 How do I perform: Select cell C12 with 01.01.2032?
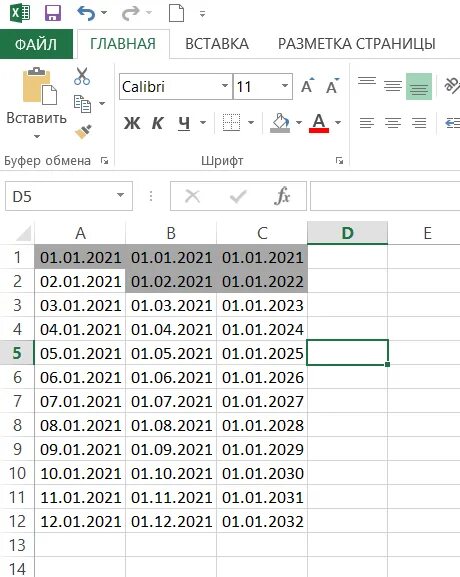point(262,521)
